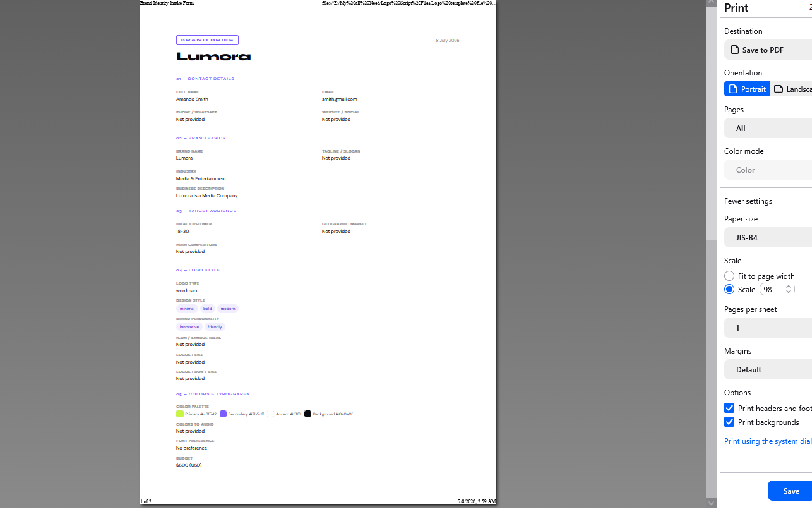The width and height of the screenshot is (812, 508).
Task: Click 'Media & Entertainment' industry text
Action: pos(201,179)
